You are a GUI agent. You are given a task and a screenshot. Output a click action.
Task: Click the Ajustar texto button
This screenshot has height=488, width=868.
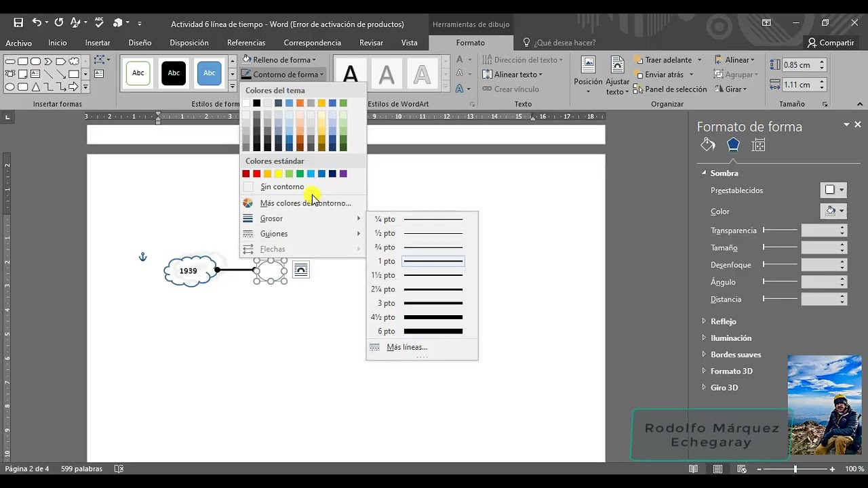[x=617, y=75]
